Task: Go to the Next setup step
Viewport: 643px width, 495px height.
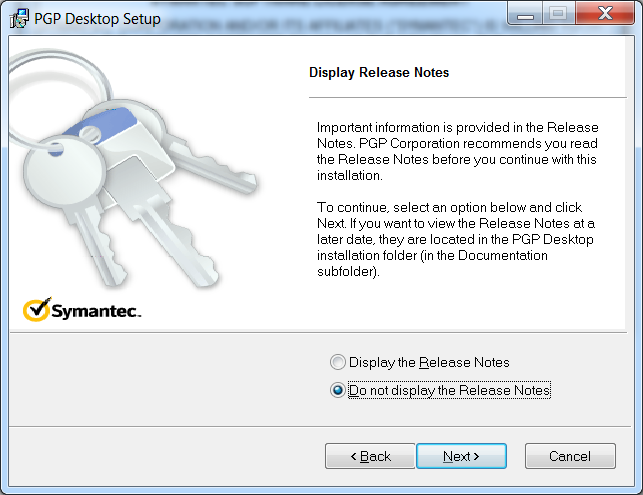Action: pyautogui.click(x=461, y=456)
